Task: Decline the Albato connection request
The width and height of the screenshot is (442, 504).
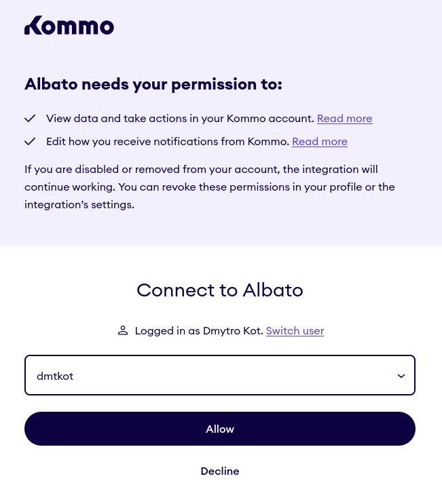Action: coord(220,471)
